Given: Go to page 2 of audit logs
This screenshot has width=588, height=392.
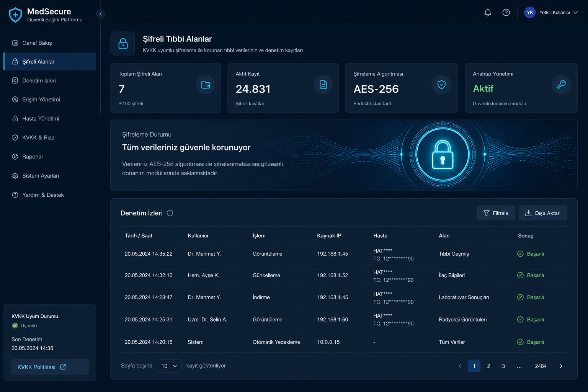Looking at the screenshot, I should pyautogui.click(x=488, y=366).
